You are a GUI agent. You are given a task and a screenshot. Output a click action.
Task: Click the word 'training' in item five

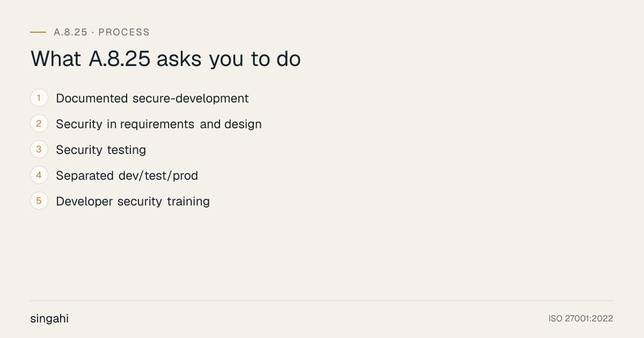pos(188,202)
